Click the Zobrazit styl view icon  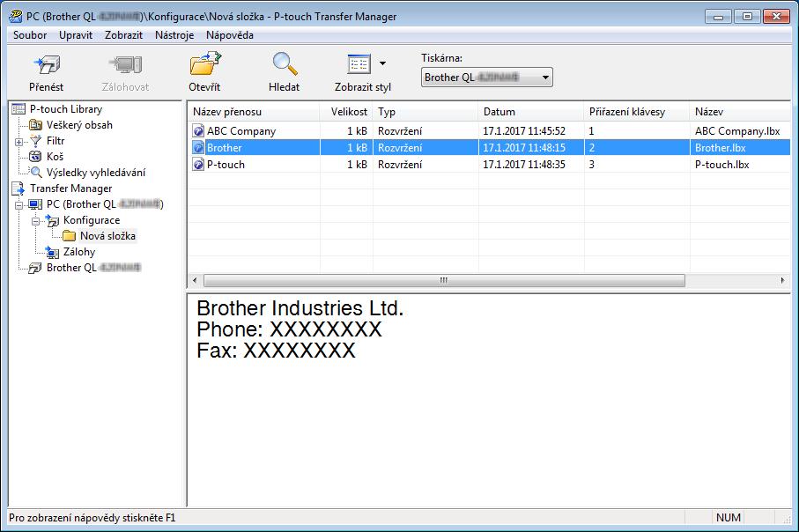(359, 64)
